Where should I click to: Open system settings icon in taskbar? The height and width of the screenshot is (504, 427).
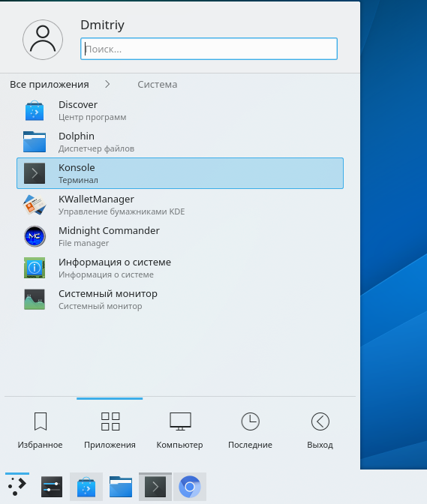[x=52, y=487]
